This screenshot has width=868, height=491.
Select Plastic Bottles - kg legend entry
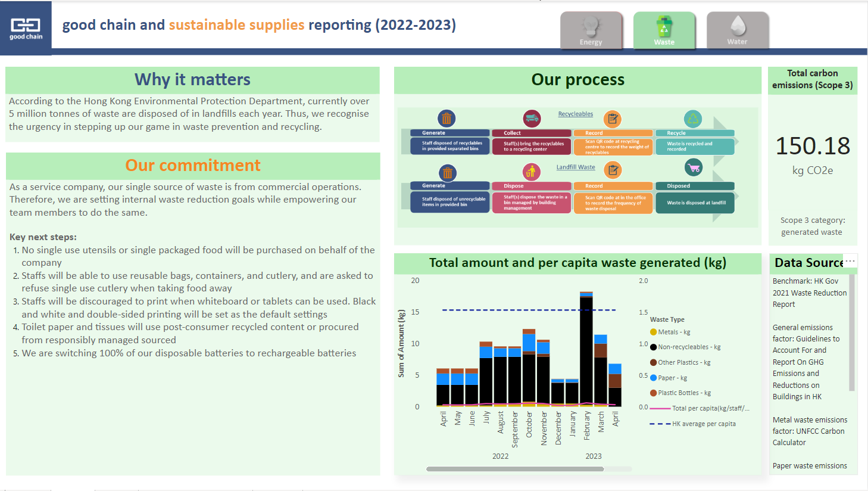[x=680, y=393]
